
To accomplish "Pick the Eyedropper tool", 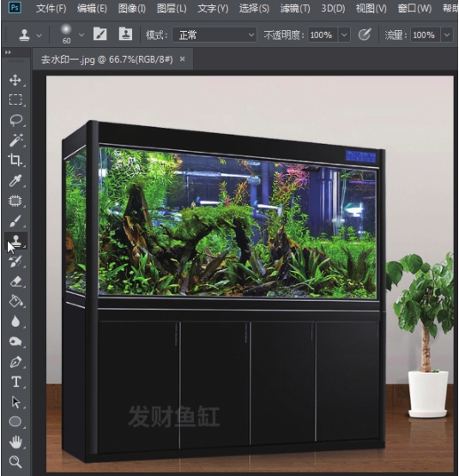I will click(15, 180).
